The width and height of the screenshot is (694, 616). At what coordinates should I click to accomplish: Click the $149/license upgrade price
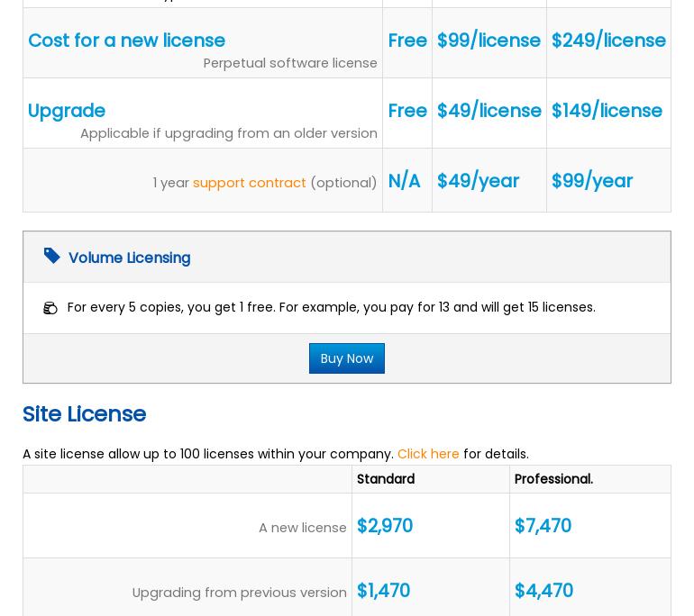pyautogui.click(x=607, y=111)
